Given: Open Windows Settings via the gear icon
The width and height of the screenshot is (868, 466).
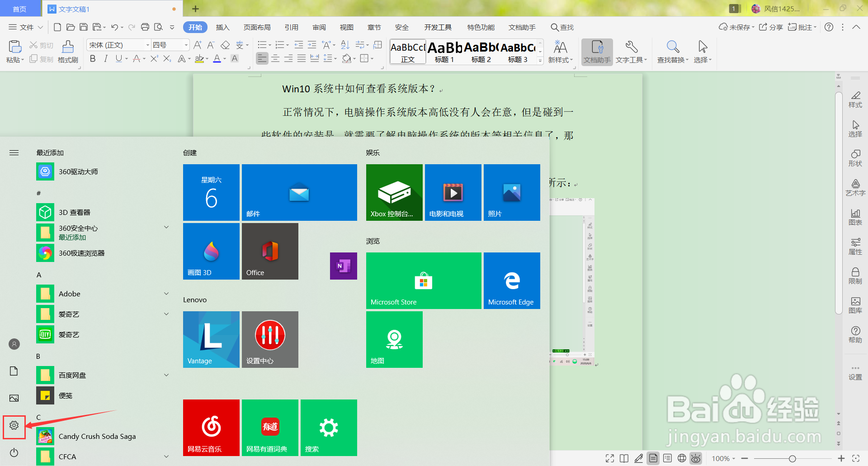Looking at the screenshot, I should click(14, 425).
